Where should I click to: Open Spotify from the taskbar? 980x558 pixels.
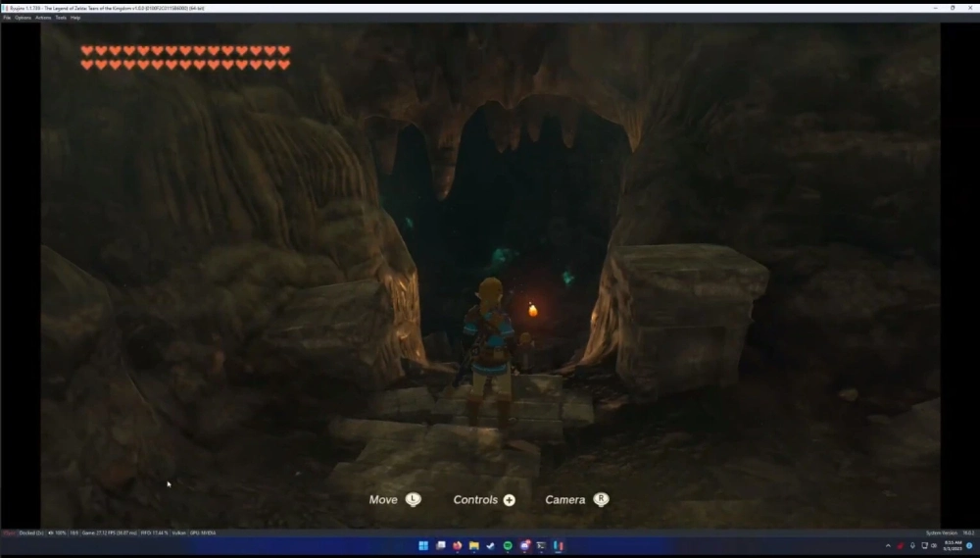508,546
